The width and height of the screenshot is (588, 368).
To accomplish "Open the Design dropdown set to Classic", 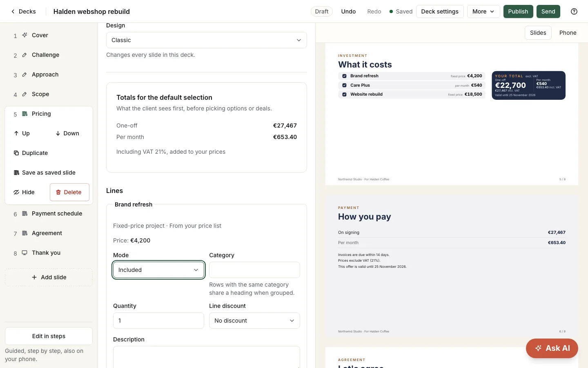I will (207, 40).
